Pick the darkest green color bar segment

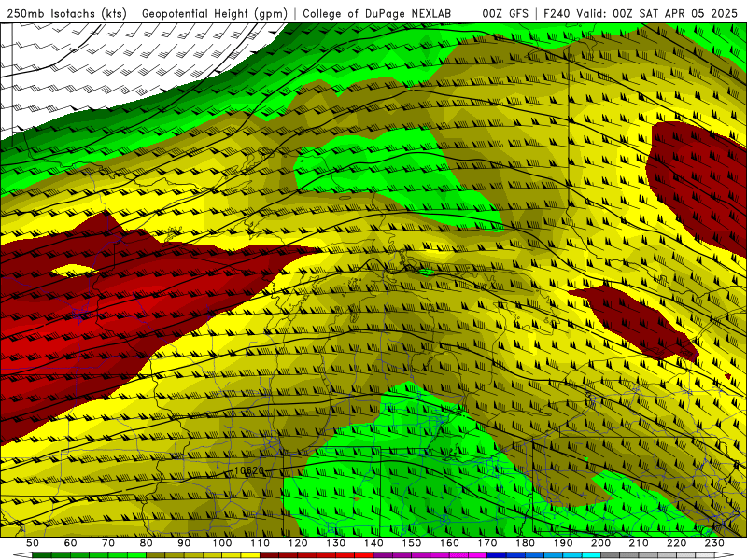(x=42, y=555)
